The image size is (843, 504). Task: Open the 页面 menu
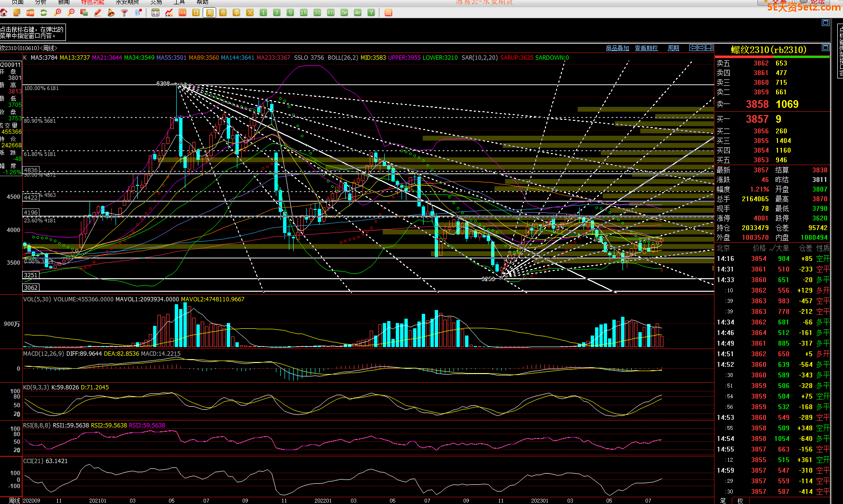(x=18, y=2)
